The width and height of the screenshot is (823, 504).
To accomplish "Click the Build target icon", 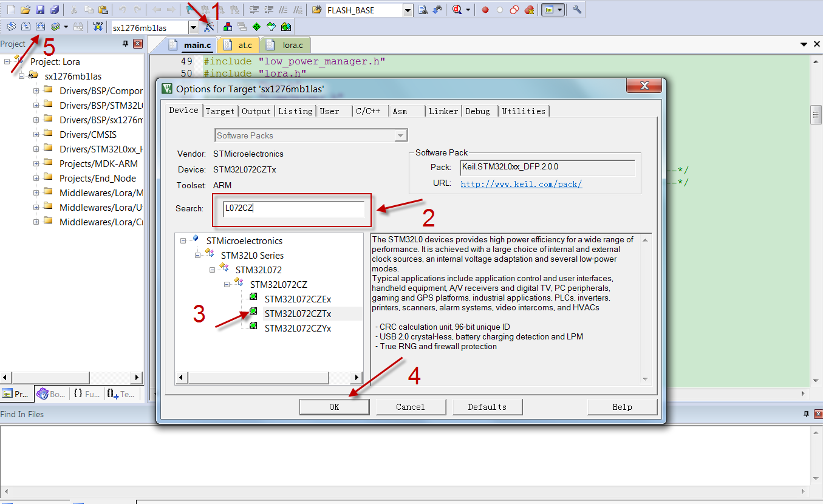I will 26,27.
